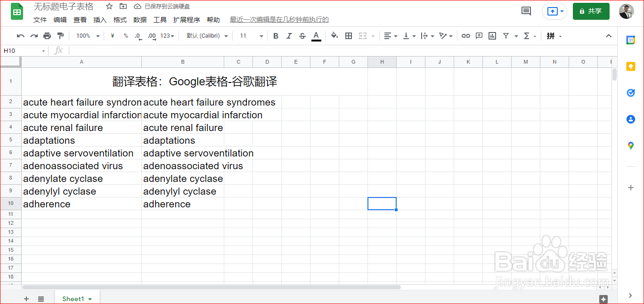Open horizontal align dropdown

(391, 36)
